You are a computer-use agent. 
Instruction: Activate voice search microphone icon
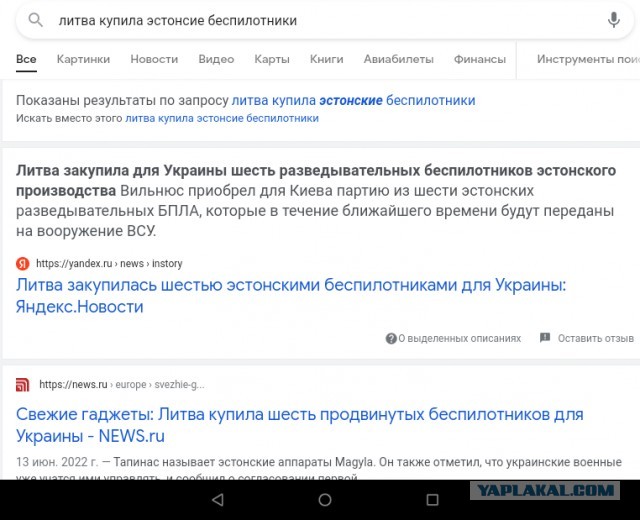pos(613,20)
